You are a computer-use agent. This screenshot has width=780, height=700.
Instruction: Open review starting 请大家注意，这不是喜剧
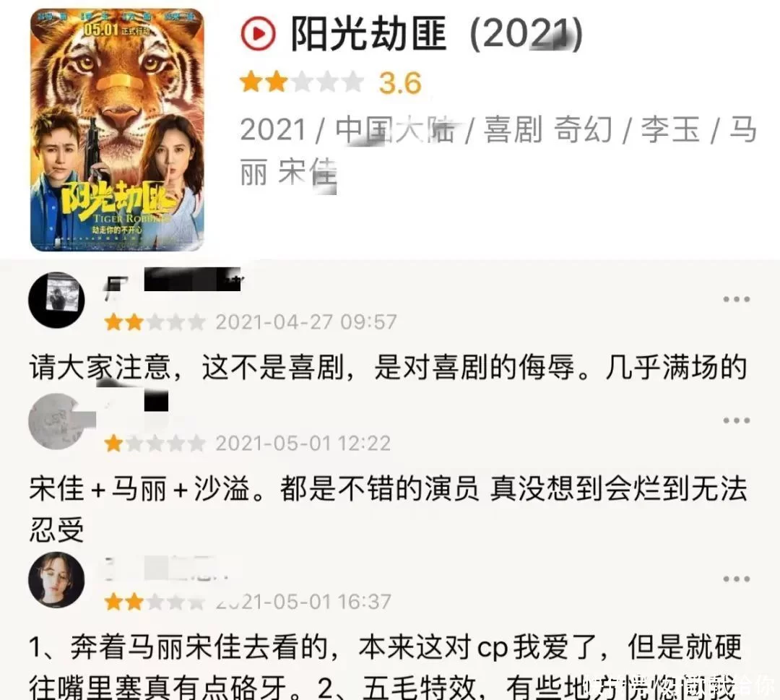[x=388, y=368]
